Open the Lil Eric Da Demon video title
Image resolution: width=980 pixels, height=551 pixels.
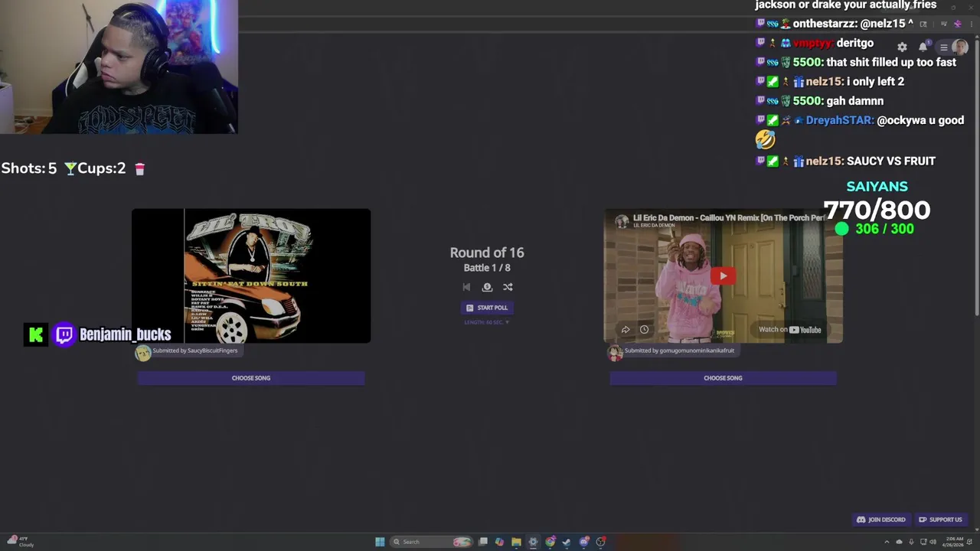[728, 218]
